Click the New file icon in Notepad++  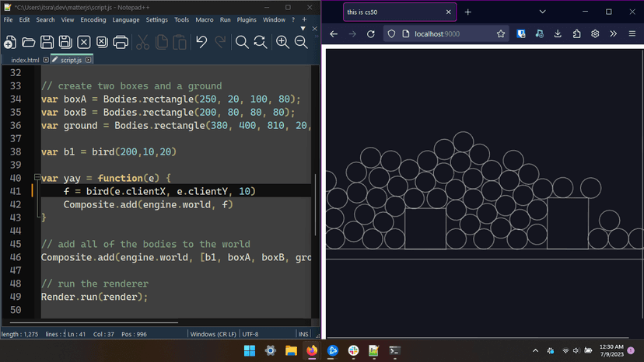point(10,43)
